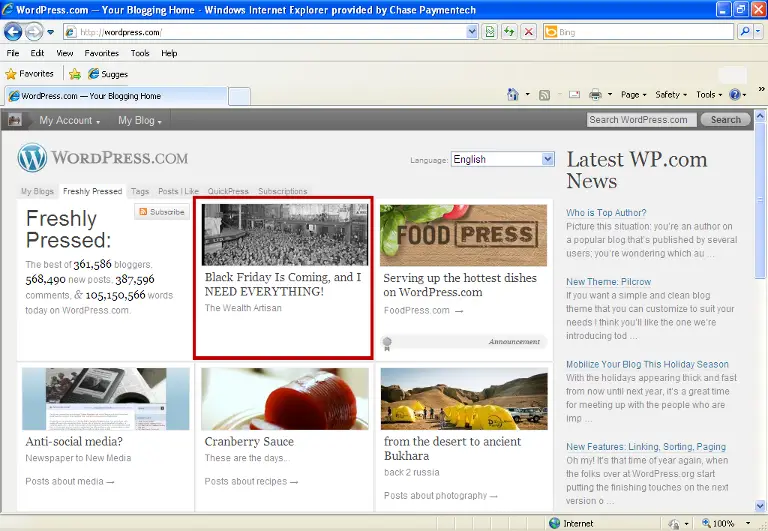Switch to the Posts I Like tab
The image size is (768, 531).
click(178, 191)
